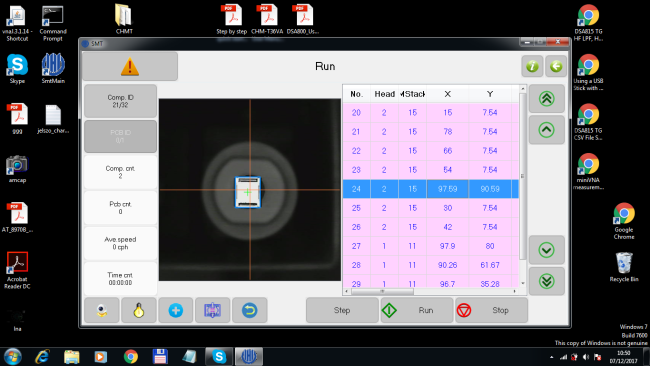
Task: Move down one row with down chevron
Action: [547, 250]
